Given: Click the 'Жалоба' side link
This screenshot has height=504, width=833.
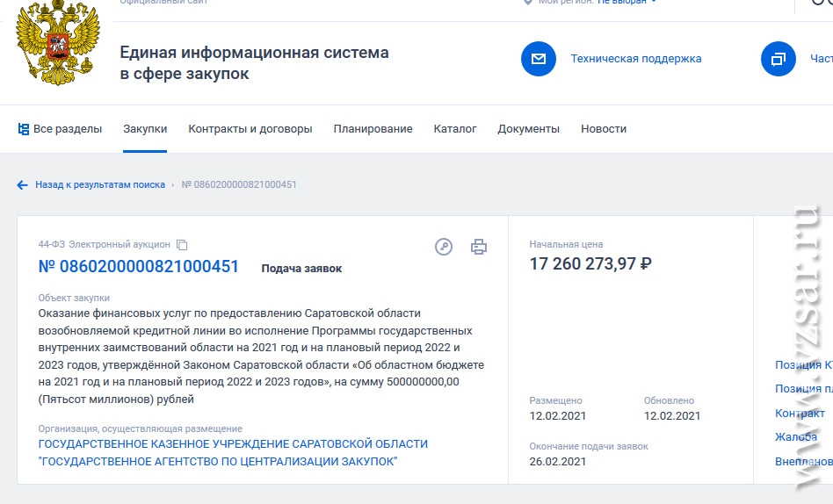Looking at the screenshot, I should tap(796, 437).
